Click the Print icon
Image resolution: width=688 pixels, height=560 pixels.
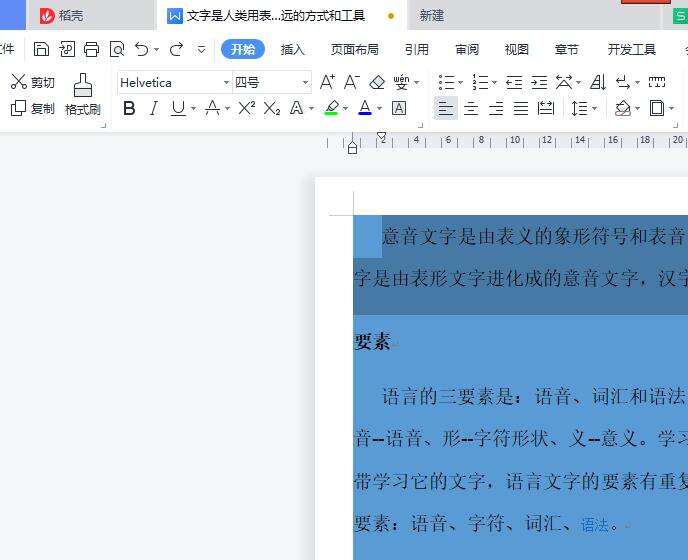click(92, 49)
